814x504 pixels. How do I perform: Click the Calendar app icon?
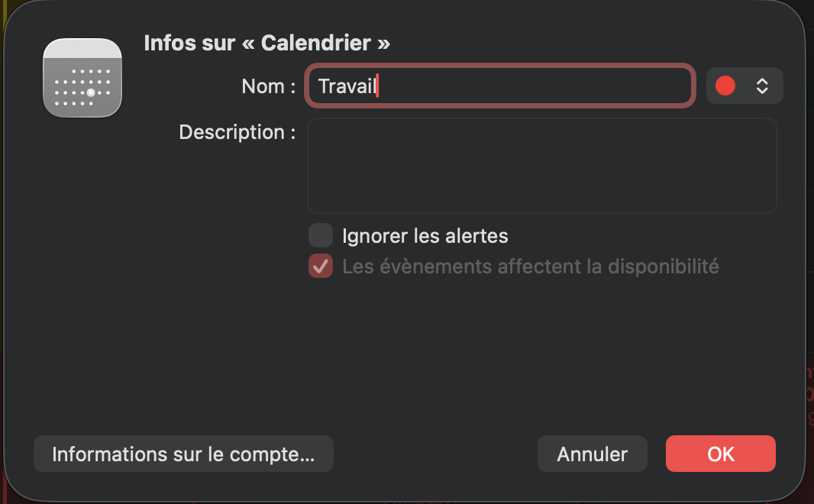[82, 78]
